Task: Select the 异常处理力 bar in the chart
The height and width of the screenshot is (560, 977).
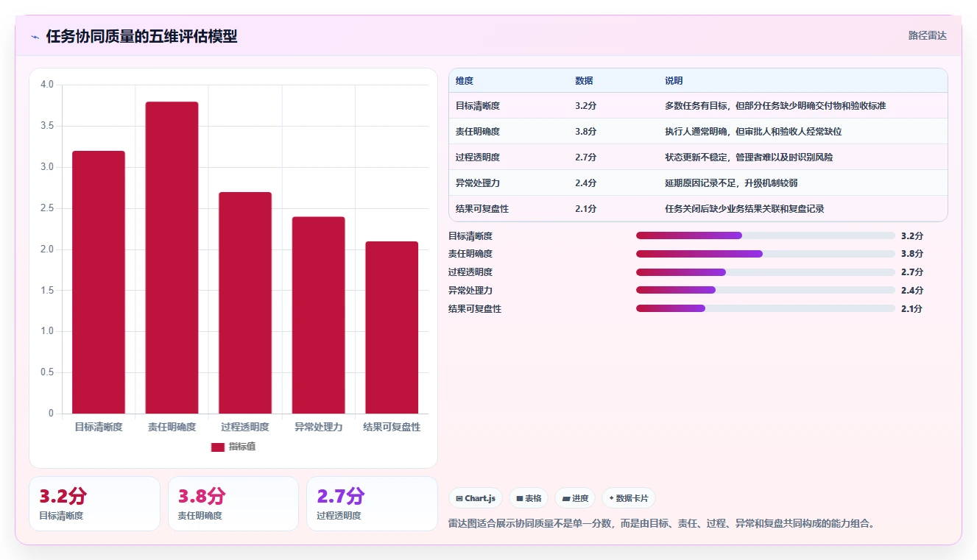Action: point(318,315)
